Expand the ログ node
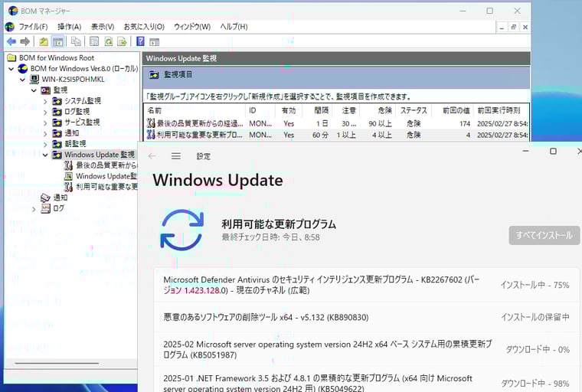 pyautogui.click(x=34, y=209)
